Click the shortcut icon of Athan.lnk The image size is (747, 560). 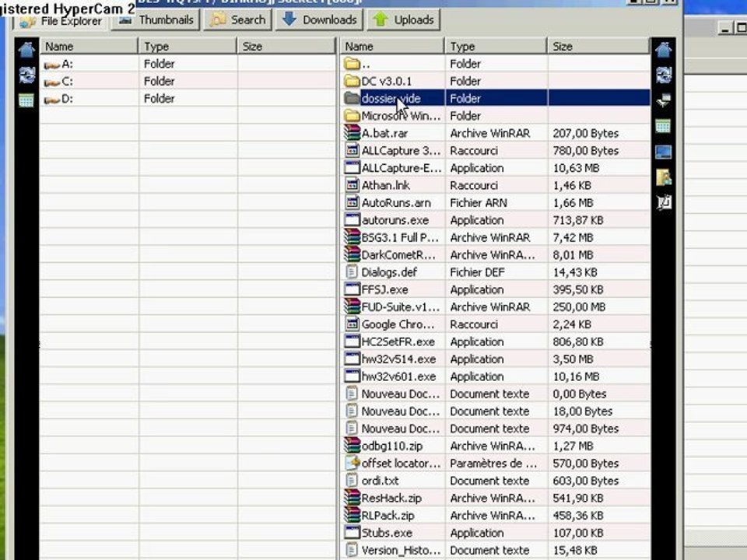(352, 185)
